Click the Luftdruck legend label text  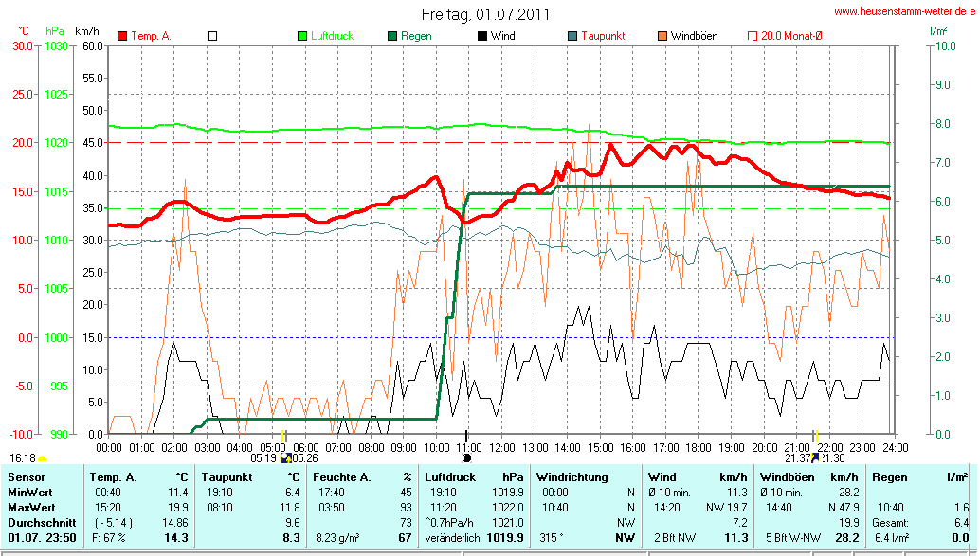(332, 36)
